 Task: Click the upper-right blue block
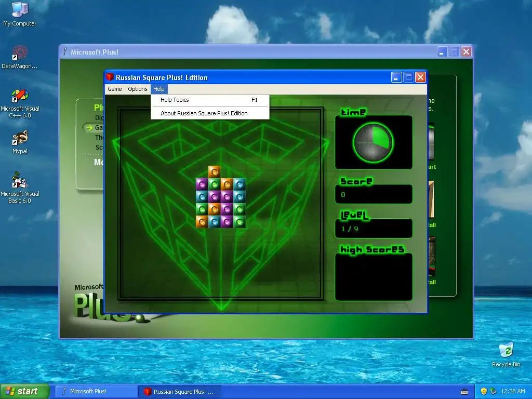pyautogui.click(x=239, y=184)
